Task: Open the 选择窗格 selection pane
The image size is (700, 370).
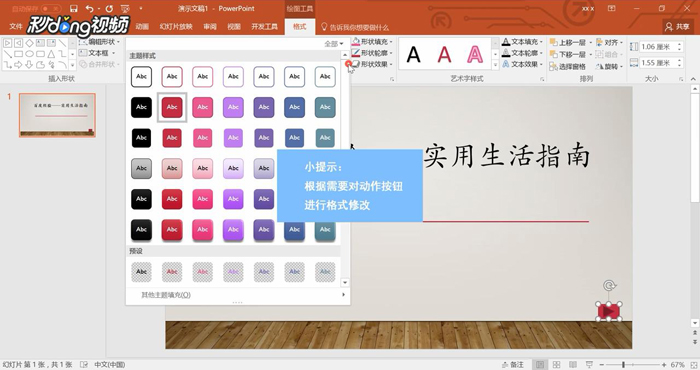Action: tap(567, 66)
